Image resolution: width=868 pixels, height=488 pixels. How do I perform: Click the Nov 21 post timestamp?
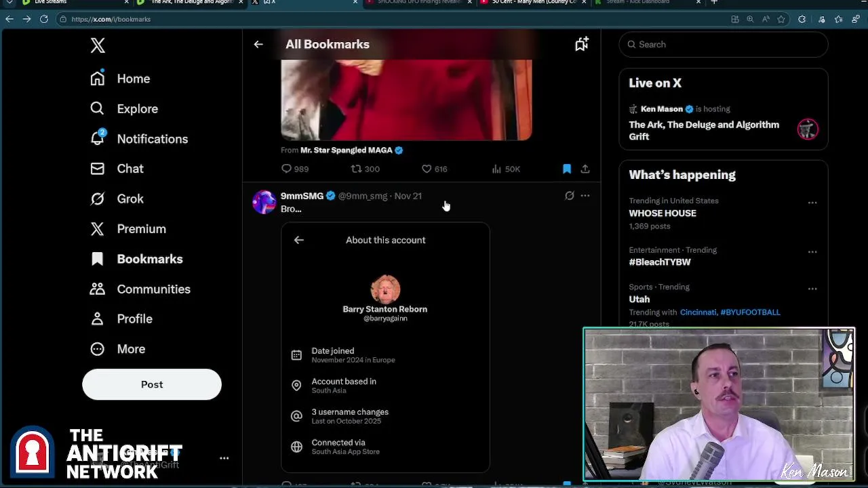(x=408, y=196)
